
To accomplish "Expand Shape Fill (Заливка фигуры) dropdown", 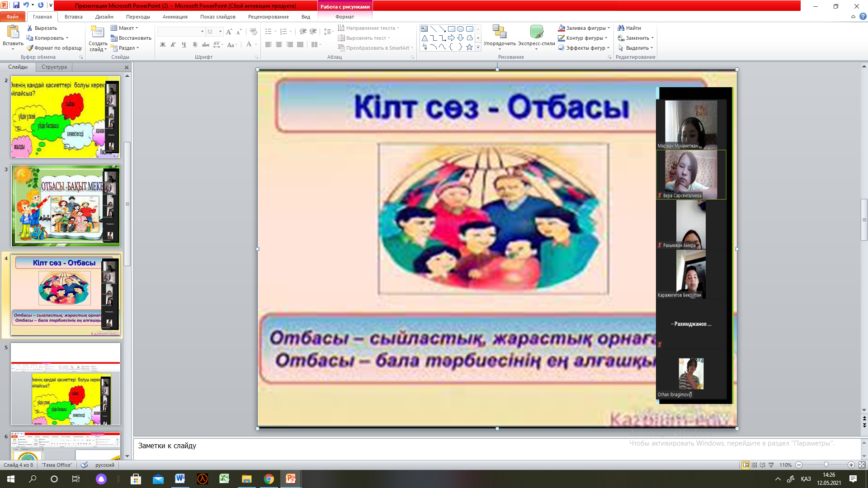I will pyautogui.click(x=609, y=28).
